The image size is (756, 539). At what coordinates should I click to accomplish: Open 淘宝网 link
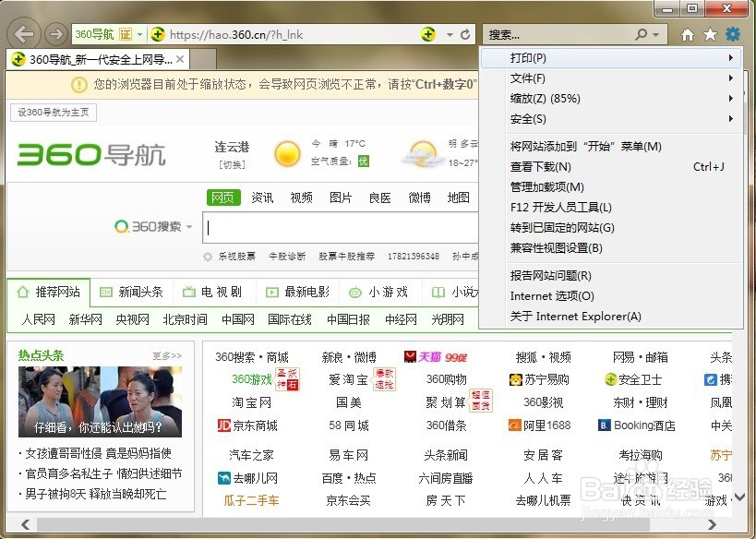tap(251, 402)
